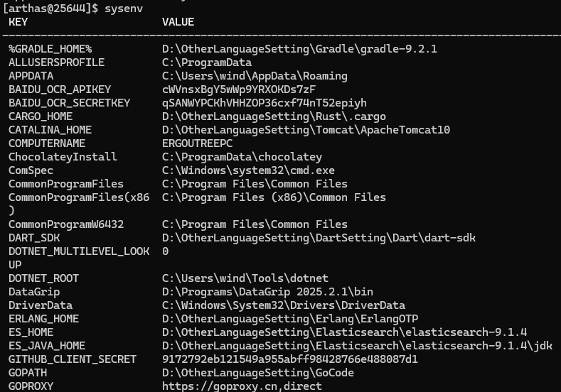Image resolution: width=561 pixels, height=392 pixels.
Task: Click the sysenv command text
Action: [x=123, y=9]
